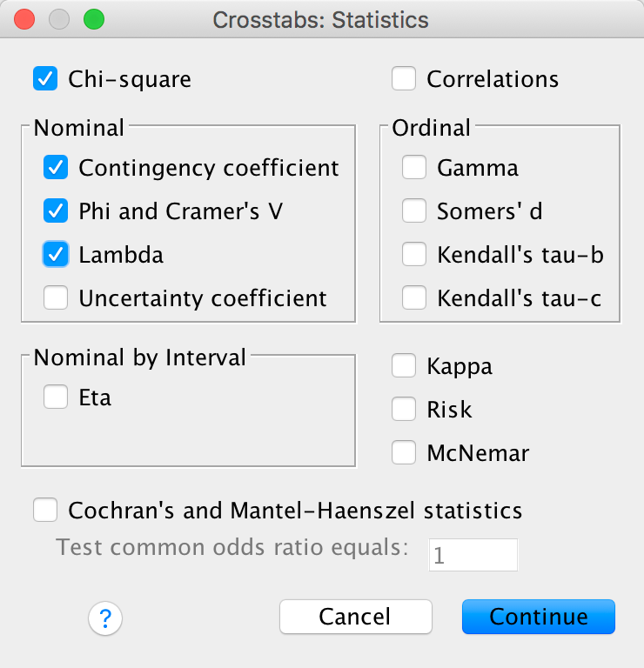Uncheck the Chi-square checkbox

click(45, 79)
